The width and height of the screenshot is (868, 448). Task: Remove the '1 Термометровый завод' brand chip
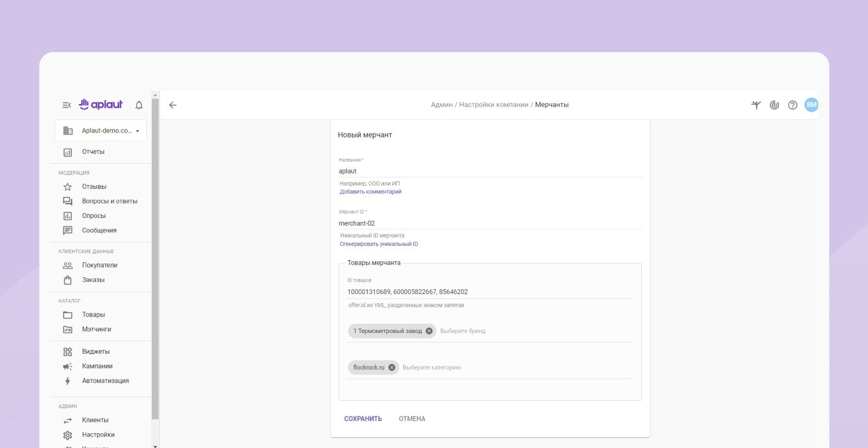[429, 331]
